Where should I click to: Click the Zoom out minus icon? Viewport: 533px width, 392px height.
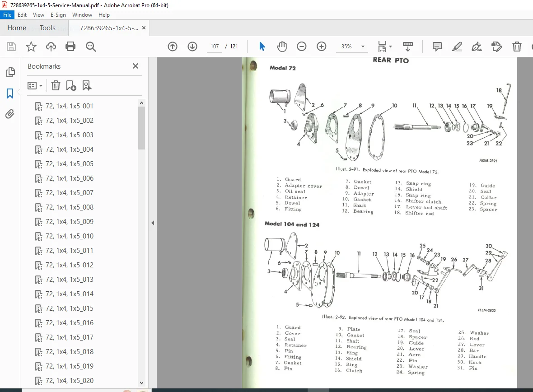pos(302,47)
